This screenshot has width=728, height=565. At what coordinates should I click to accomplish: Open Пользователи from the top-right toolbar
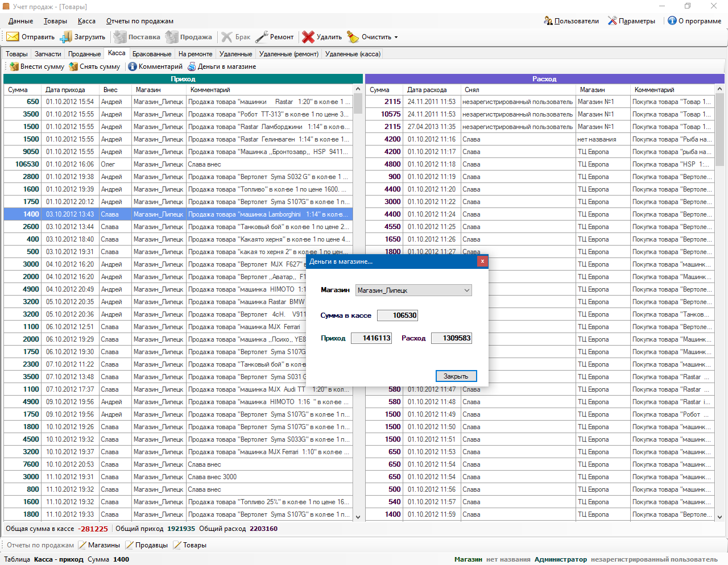[x=572, y=21]
